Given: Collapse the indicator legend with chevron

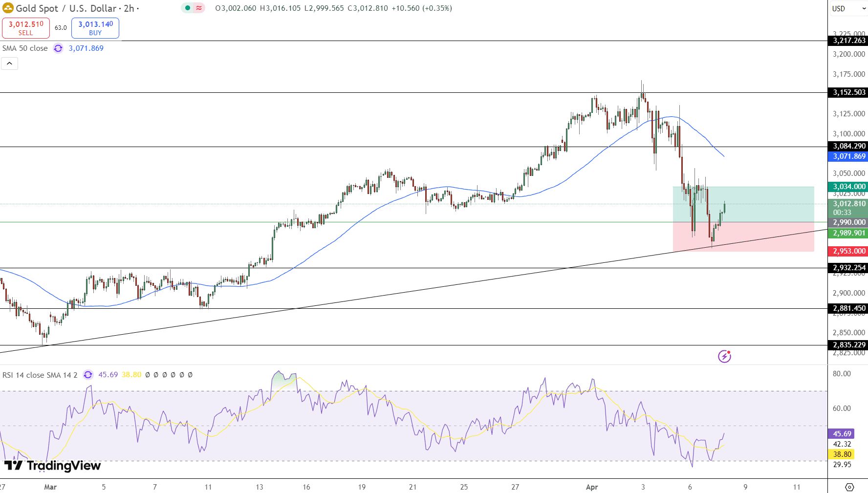Looking at the screenshot, I should point(9,64).
